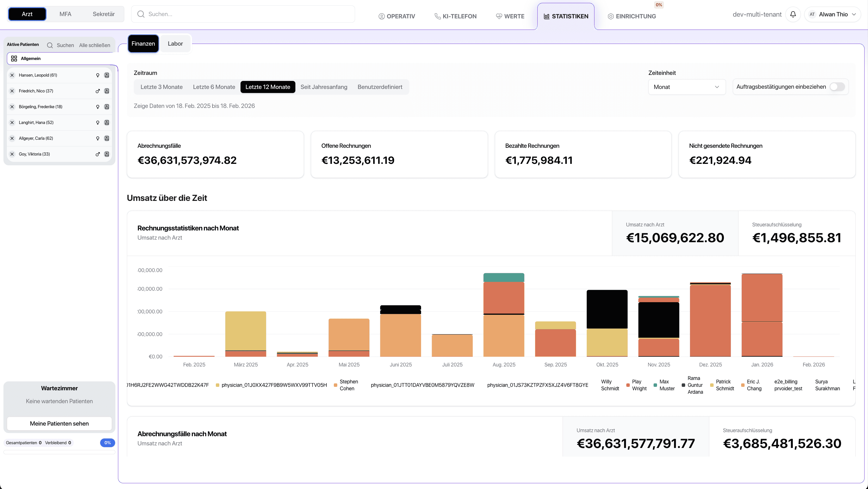Select Letzte 3 Monate time range
Viewport: 868px width, 489px height.
(x=161, y=87)
